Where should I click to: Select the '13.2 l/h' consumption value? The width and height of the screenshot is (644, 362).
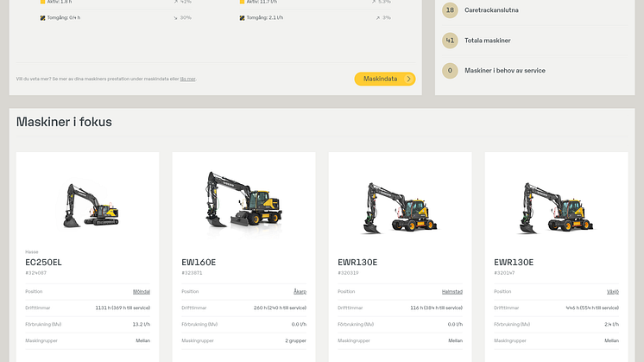coord(142,324)
